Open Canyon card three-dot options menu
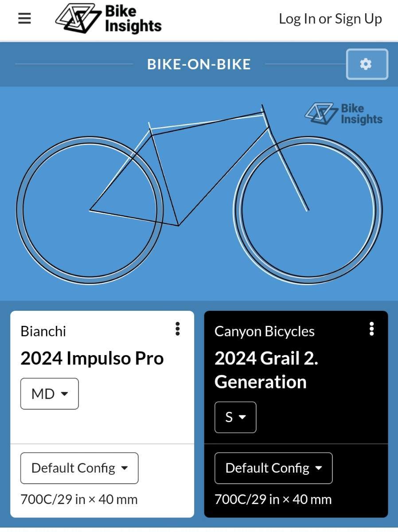Image resolution: width=398 pixels, height=532 pixels. click(371, 329)
